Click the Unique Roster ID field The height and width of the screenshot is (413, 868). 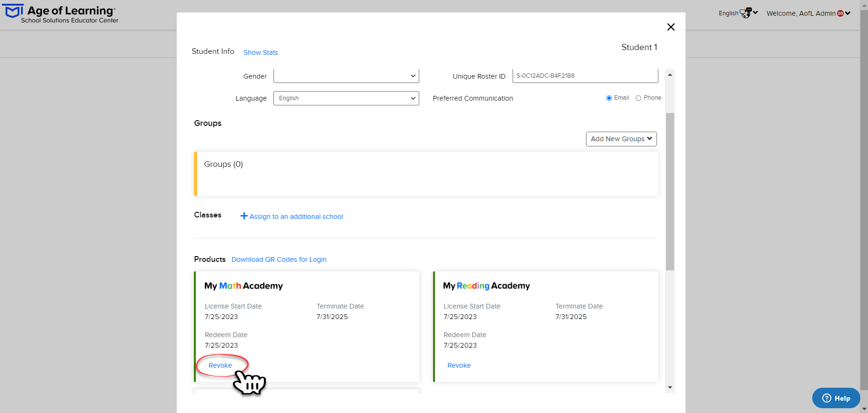tap(585, 76)
